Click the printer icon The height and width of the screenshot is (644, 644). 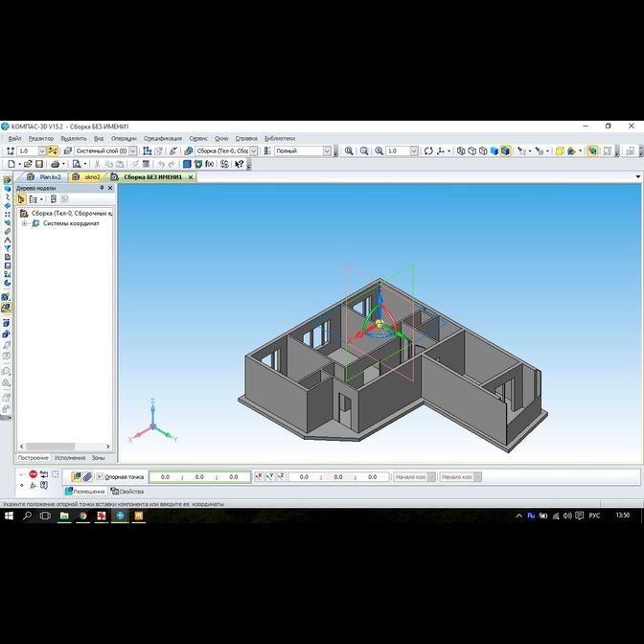(x=55, y=164)
